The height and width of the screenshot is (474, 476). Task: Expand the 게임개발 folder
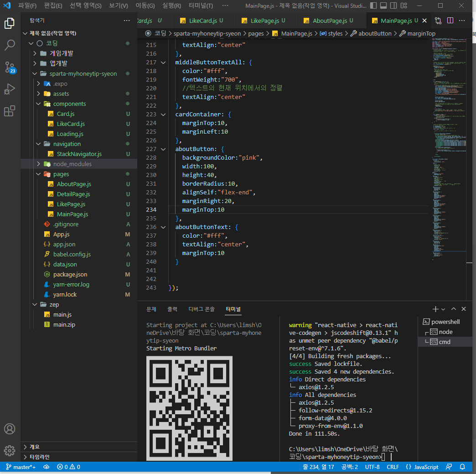pyautogui.click(x=79, y=53)
